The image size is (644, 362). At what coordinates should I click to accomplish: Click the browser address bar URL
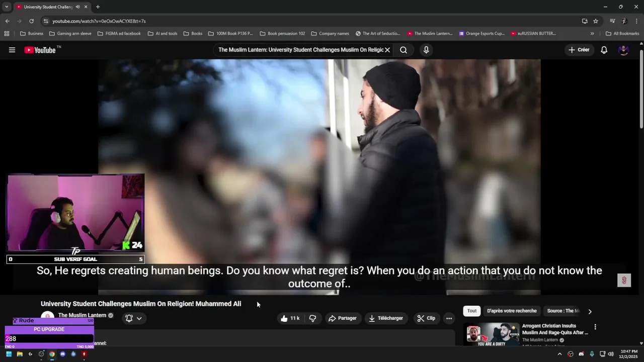pyautogui.click(x=99, y=21)
